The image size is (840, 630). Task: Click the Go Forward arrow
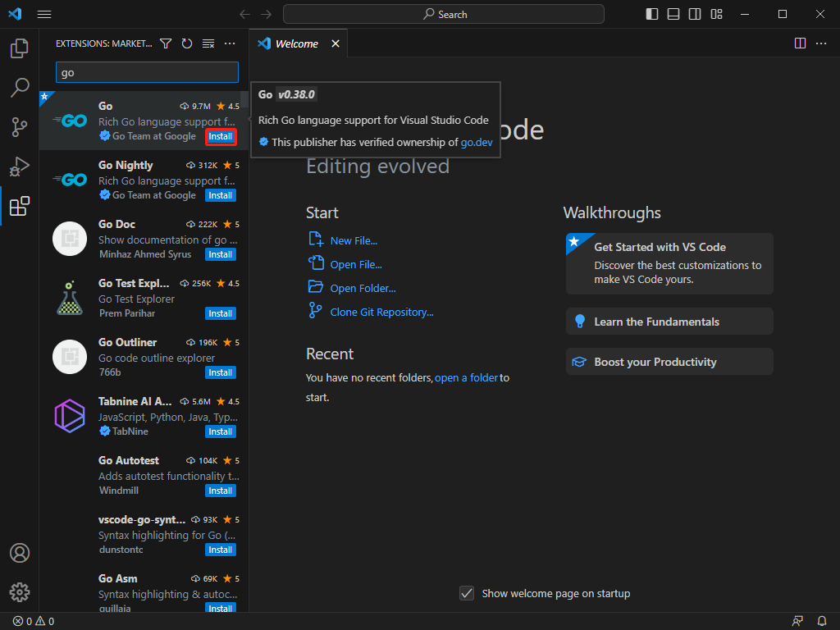point(267,15)
